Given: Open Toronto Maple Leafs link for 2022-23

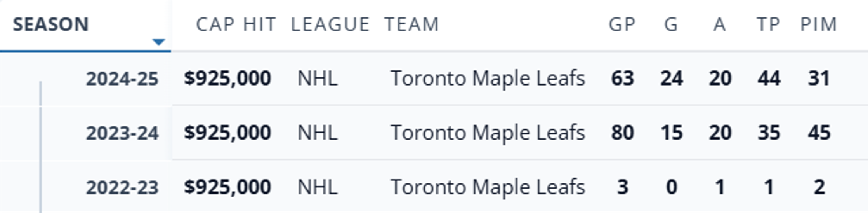Looking at the screenshot, I should 488,187.
